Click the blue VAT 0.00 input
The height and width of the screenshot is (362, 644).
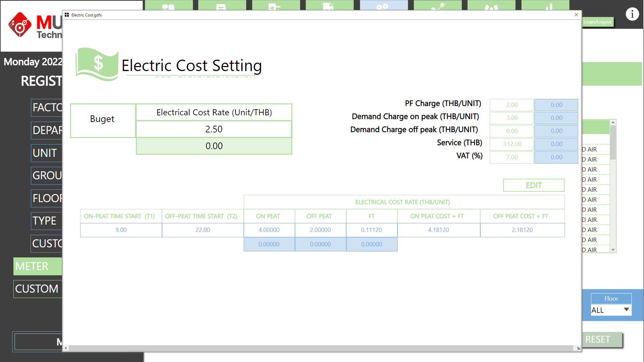[556, 157]
